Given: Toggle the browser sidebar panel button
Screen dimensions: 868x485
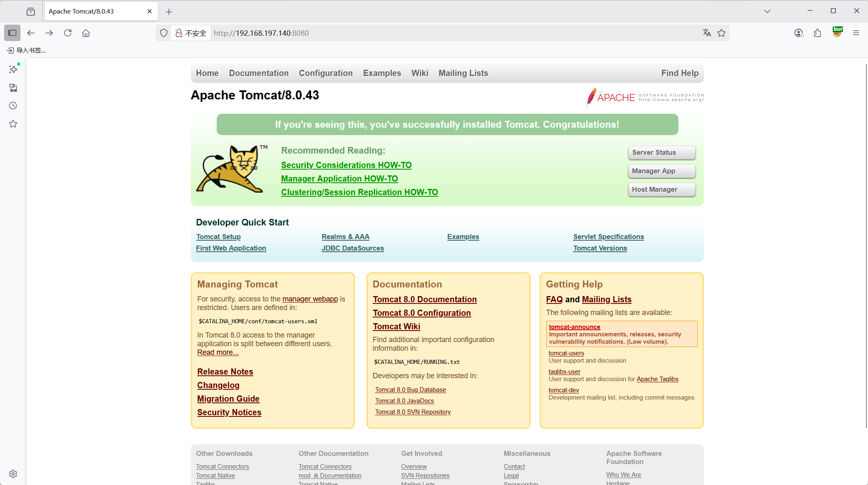Looking at the screenshot, I should click(12, 33).
